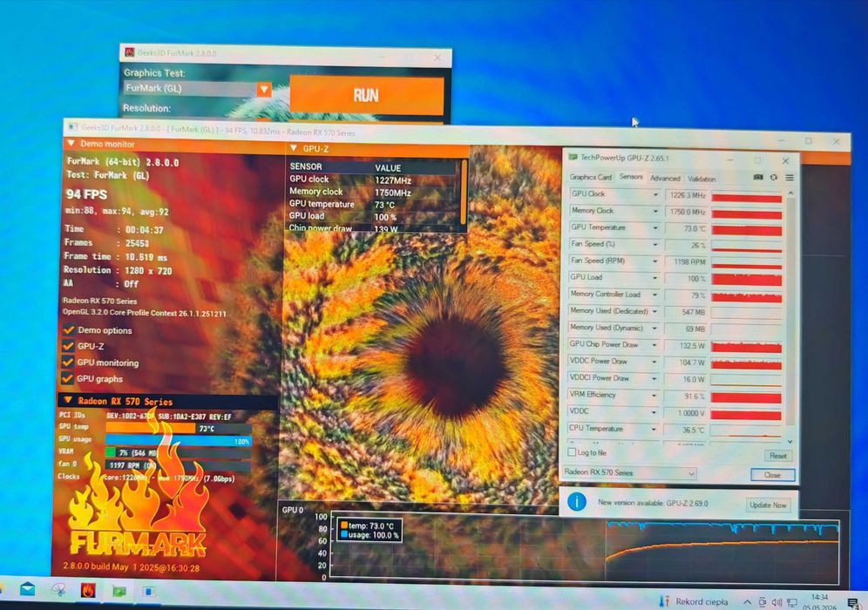Collapse the Radeon RX 570 Series section
The image size is (868, 610).
[x=67, y=400]
